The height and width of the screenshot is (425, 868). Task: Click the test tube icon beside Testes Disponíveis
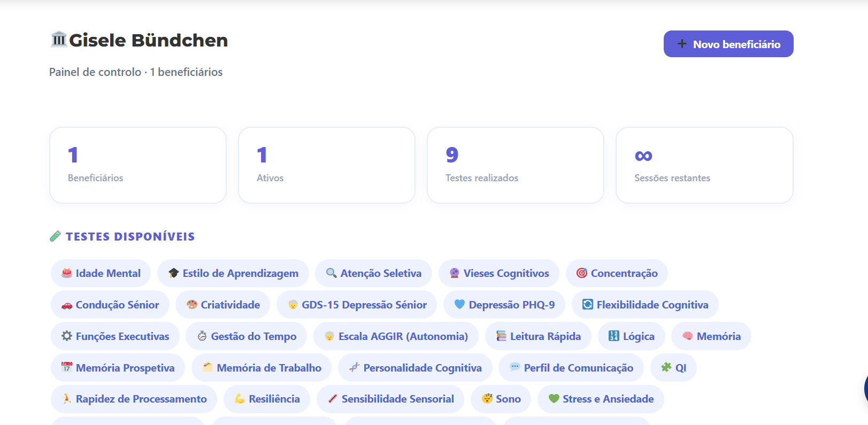click(55, 236)
